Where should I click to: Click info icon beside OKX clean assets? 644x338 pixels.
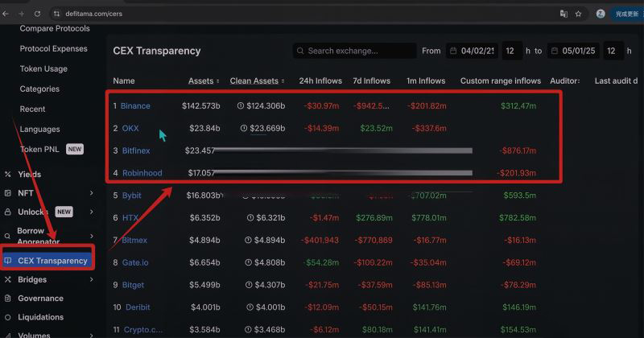point(244,128)
